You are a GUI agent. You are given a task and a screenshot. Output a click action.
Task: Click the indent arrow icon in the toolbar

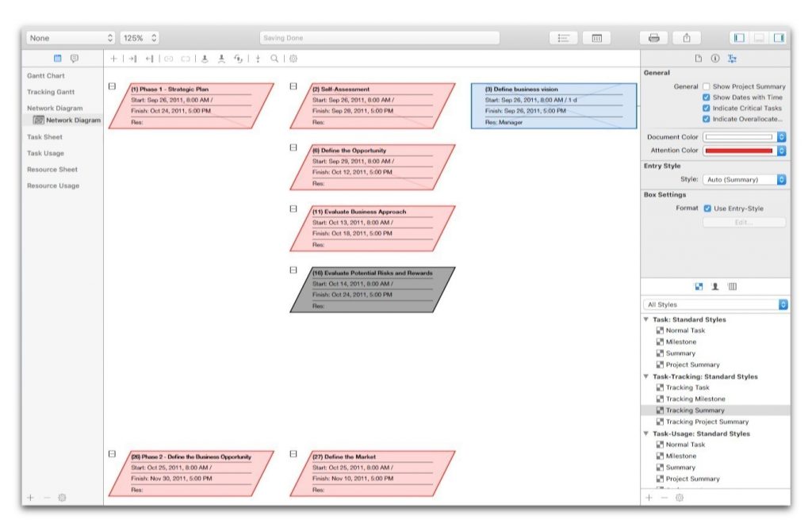132,59
